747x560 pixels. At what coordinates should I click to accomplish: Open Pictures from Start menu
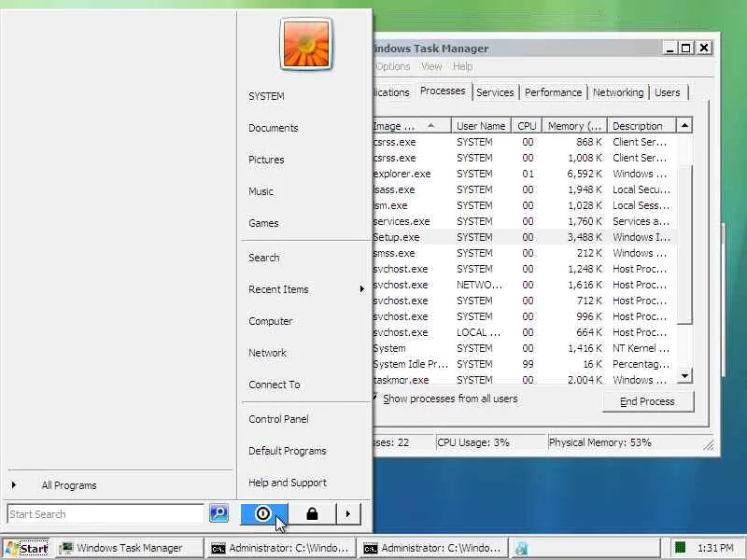coord(266,160)
